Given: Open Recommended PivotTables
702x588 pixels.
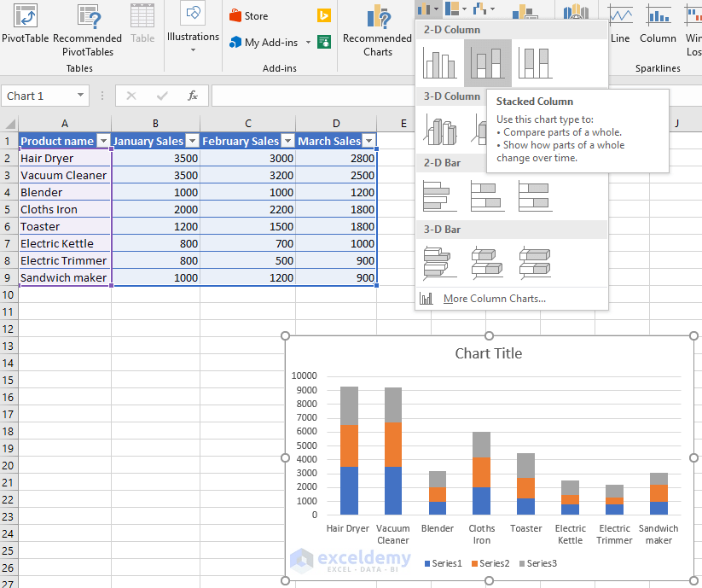Looking at the screenshot, I should [87, 31].
